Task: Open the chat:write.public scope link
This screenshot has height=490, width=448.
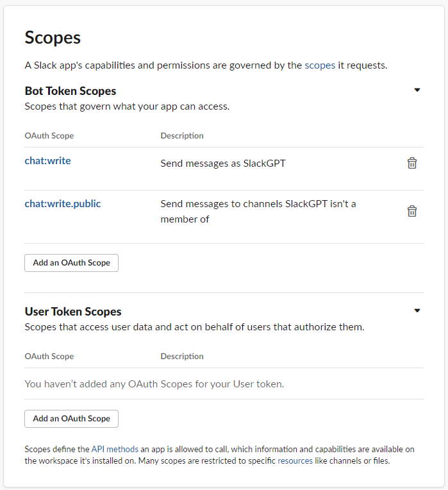Action: 63,204
